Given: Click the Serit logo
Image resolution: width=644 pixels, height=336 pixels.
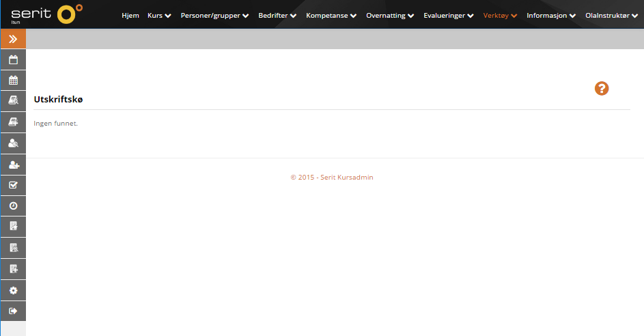Looking at the screenshot, I should click(46, 14).
